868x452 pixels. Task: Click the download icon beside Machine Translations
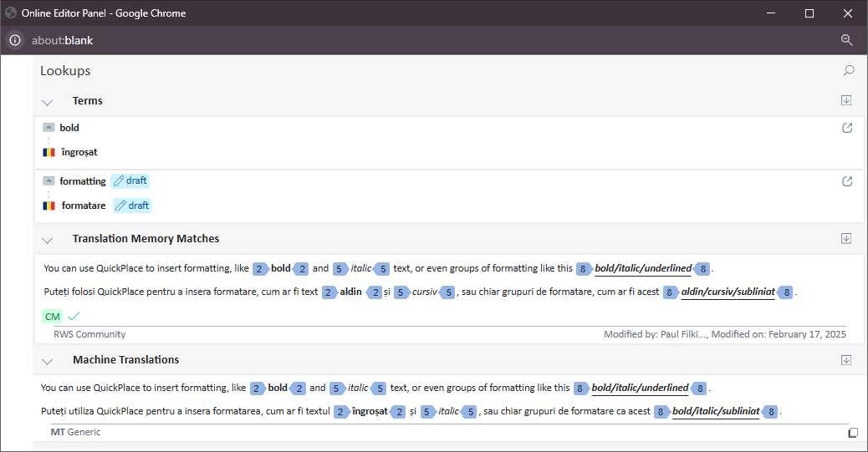(x=846, y=360)
